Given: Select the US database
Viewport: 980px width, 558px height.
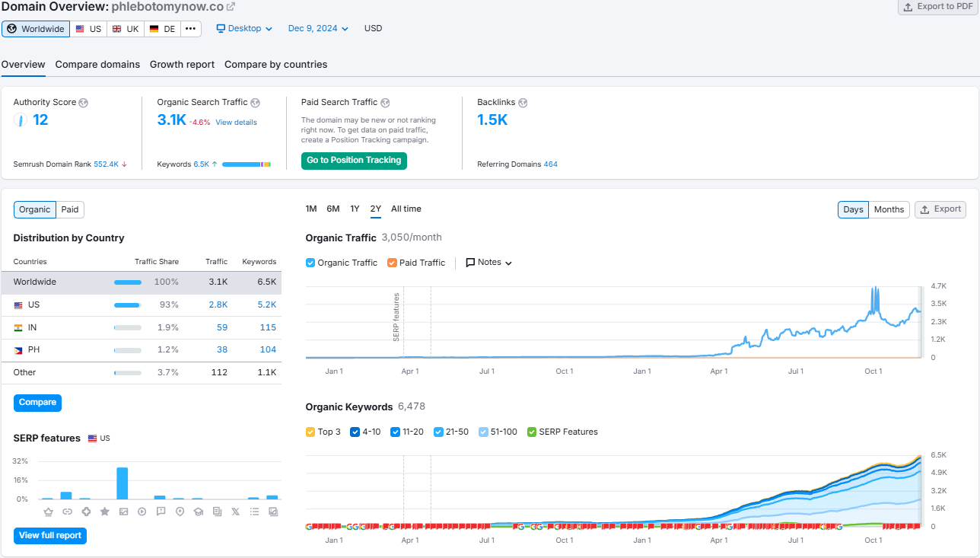Looking at the screenshot, I should pos(88,29).
